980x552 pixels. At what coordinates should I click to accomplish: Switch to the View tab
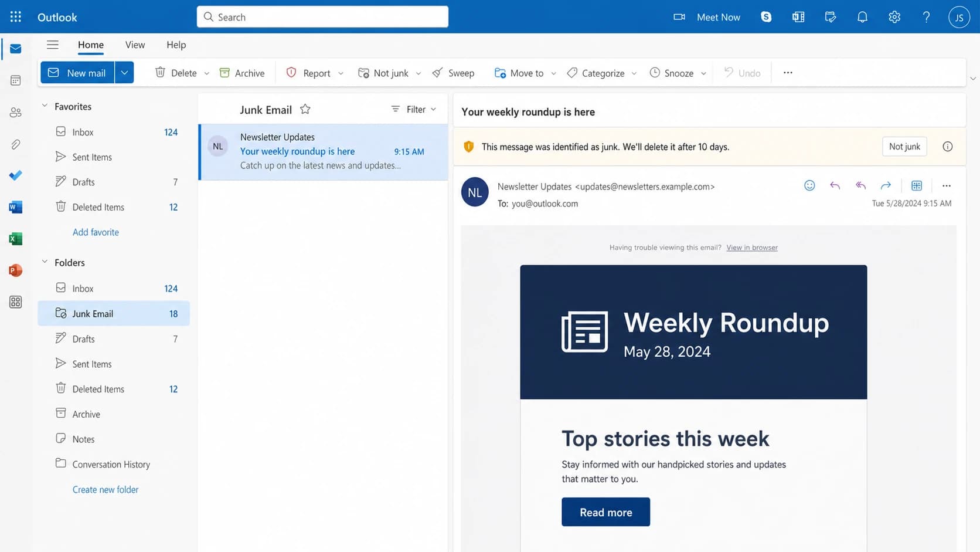click(x=135, y=45)
